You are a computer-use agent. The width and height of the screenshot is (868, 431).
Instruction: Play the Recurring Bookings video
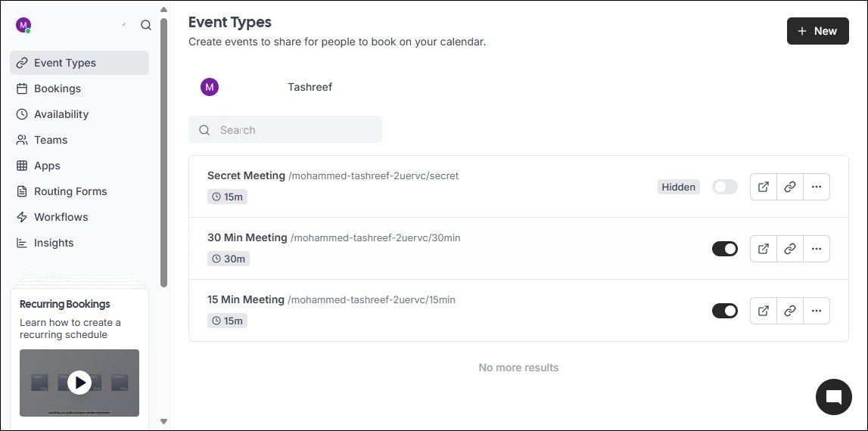pyautogui.click(x=79, y=383)
